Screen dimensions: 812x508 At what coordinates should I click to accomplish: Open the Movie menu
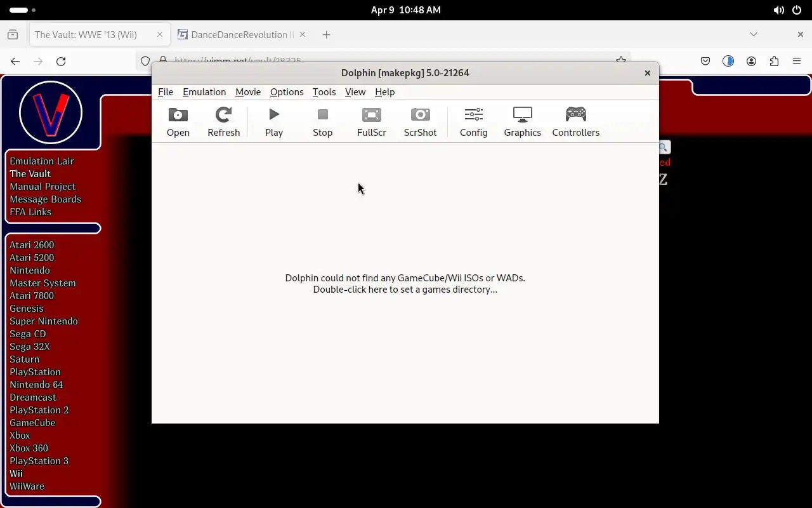click(248, 92)
